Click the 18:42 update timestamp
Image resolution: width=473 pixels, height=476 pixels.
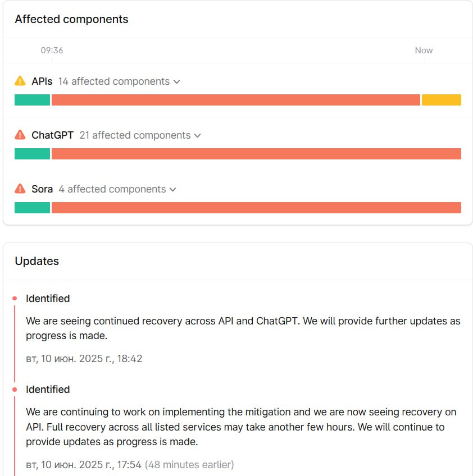point(84,358)
